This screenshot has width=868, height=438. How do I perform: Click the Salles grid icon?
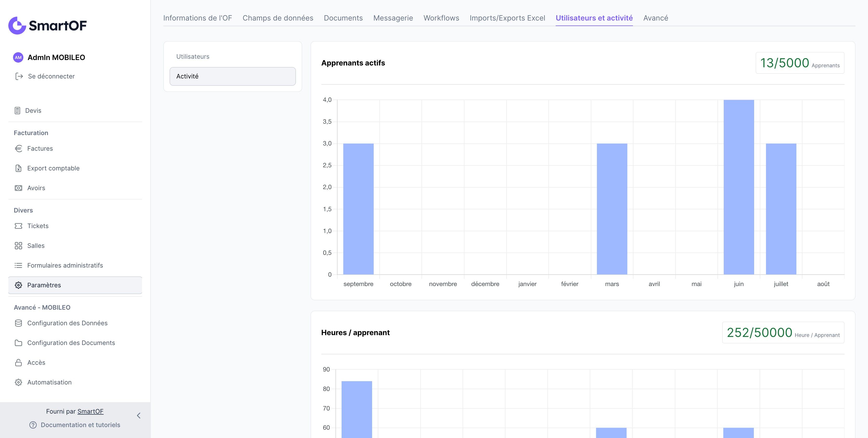(18, 246)
